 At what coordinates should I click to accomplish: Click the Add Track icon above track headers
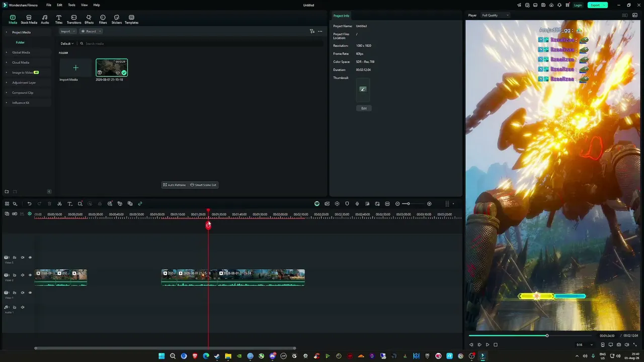click(x=7, y=214)
